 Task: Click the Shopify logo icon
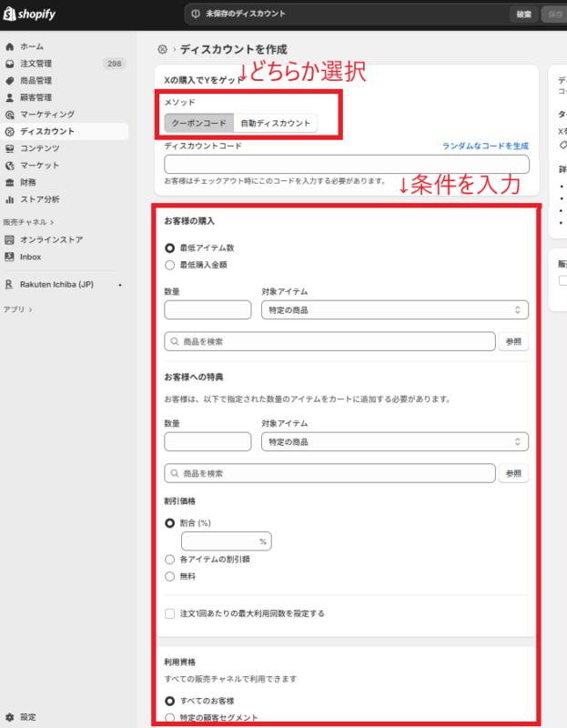[x=10, y=14]
